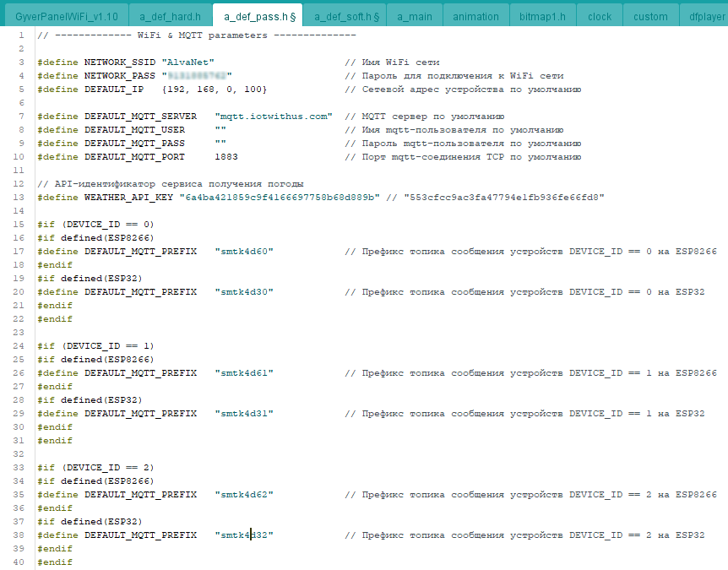
Task: Switch to the clock tab
Action: (x=600, y=17)
